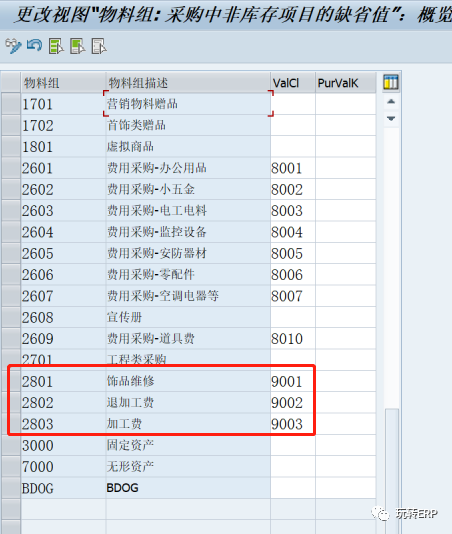Viewport: 452px width, 534px height.
Task: Click the ValCl field with value 8006
Action: (293, 274)
